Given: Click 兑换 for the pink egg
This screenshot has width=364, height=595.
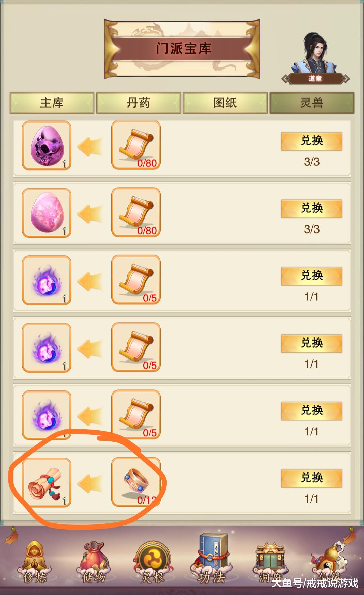Looking at the screenshot, I should (312, 209).
